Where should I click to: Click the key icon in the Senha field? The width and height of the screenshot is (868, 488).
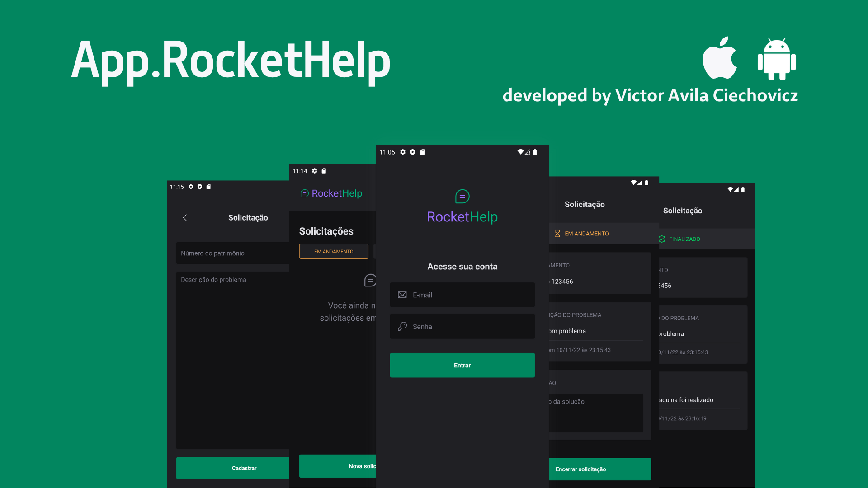pos(402,326)
